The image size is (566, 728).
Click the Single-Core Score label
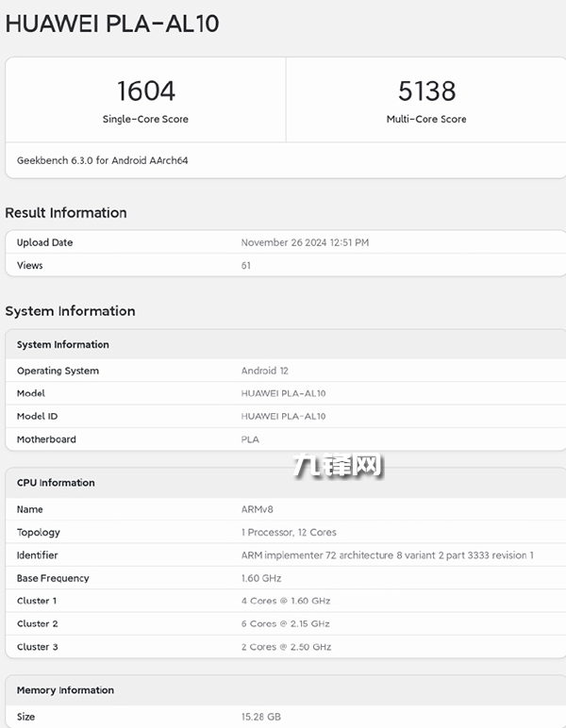[x=145, y=120]
